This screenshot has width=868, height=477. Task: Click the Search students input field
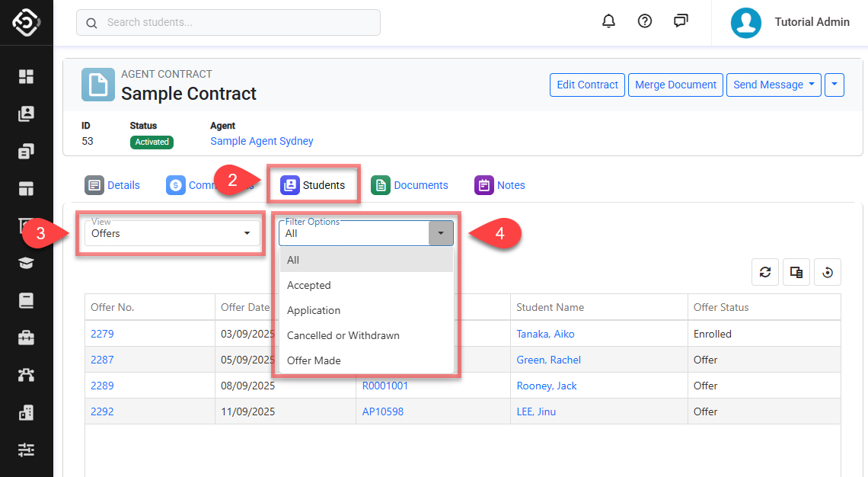[228, 22]
